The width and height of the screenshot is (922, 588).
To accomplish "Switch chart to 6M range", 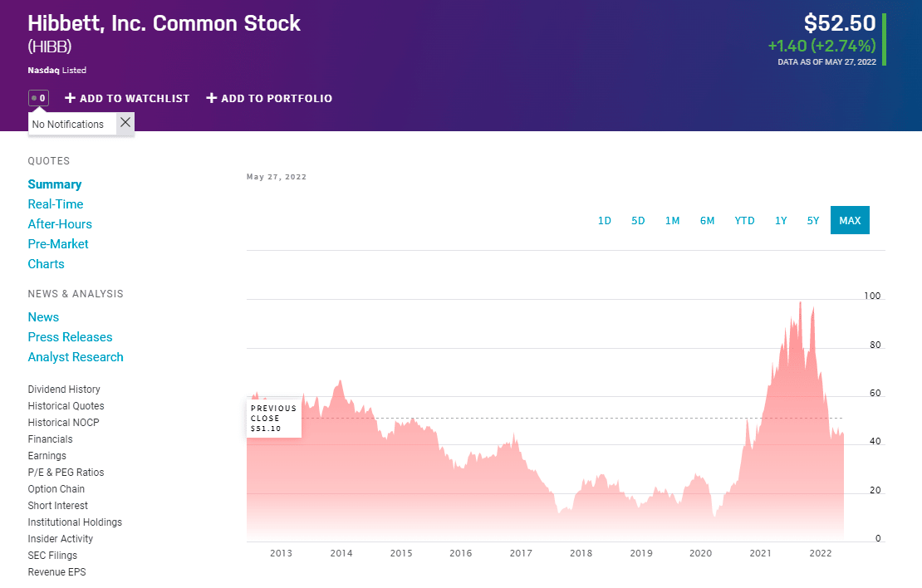I will [707, 221].
